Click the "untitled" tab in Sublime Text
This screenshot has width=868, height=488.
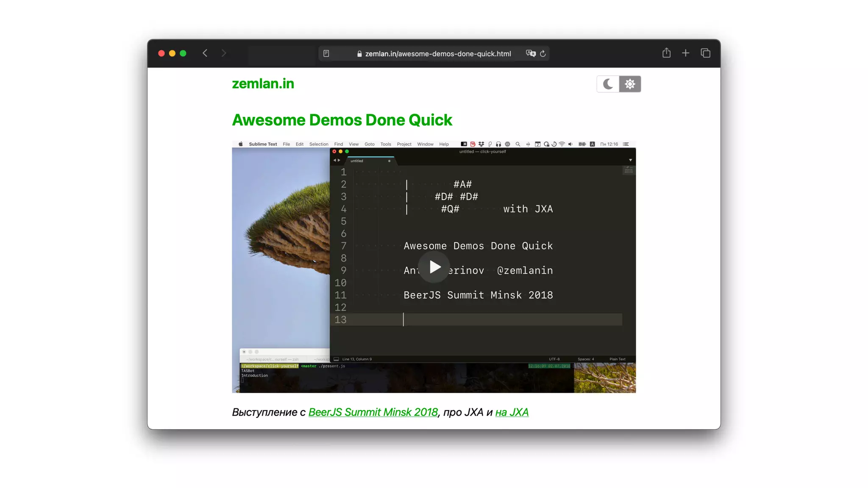pos(357,161)
